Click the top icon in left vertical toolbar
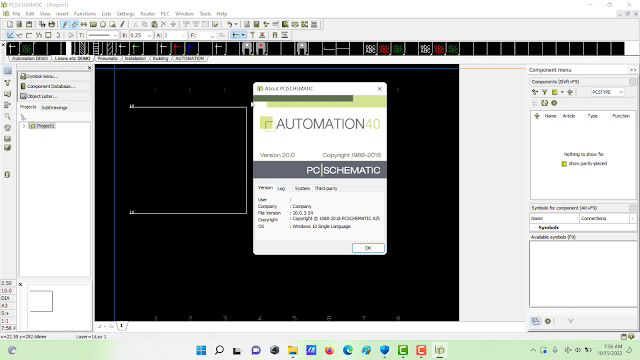 pyautogui.click(x=7, y=71)
